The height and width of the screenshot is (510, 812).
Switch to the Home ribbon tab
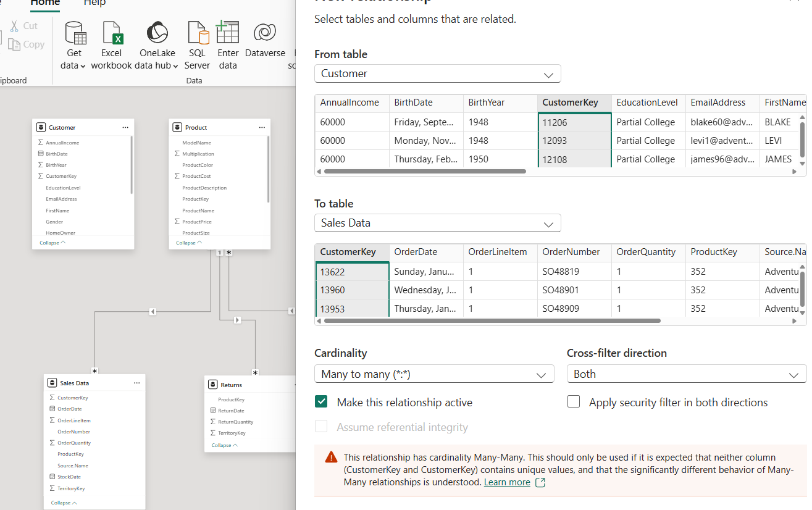pos(45,3)
